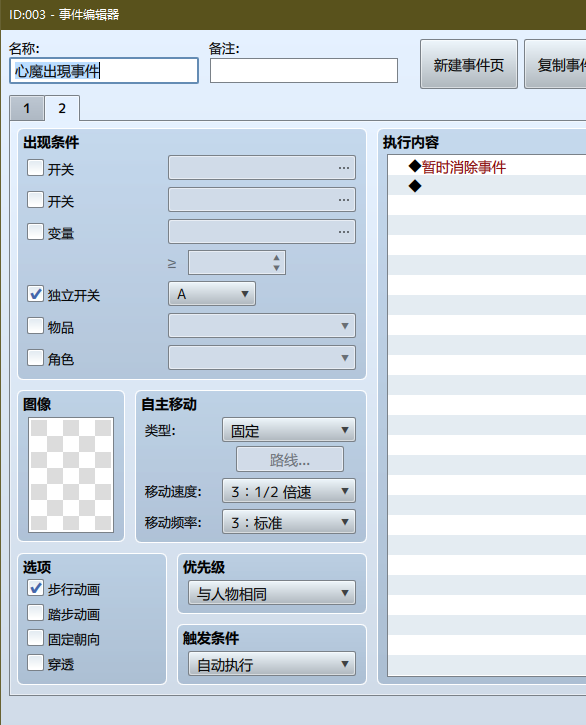586x725 pixels.
Task: Click the 复制事件页 button
Action: point(555,64)
